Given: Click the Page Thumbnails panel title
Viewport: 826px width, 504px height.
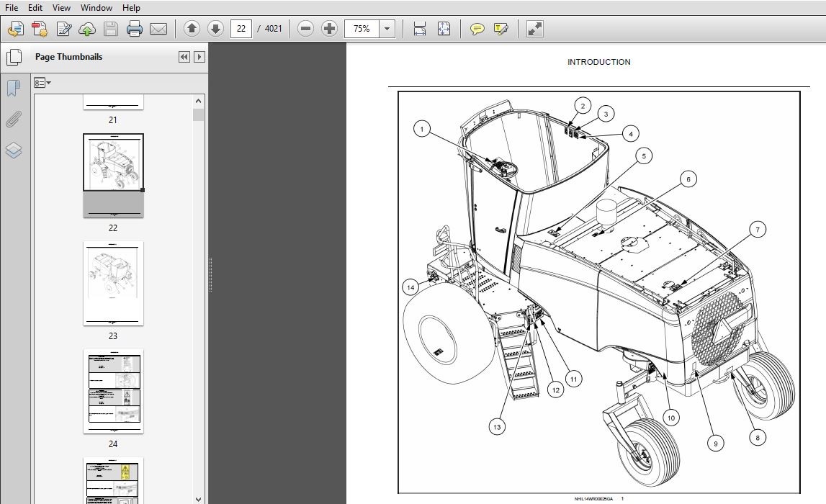Looking at the screenshot, I should coord(68,57).
